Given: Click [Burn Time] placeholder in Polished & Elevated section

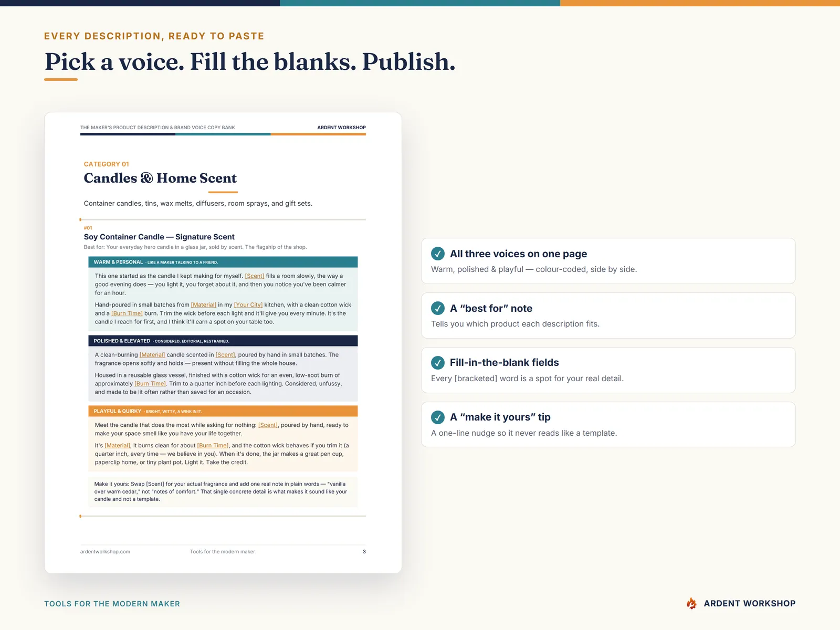Looking at the screenshot, I should point(150,384).
